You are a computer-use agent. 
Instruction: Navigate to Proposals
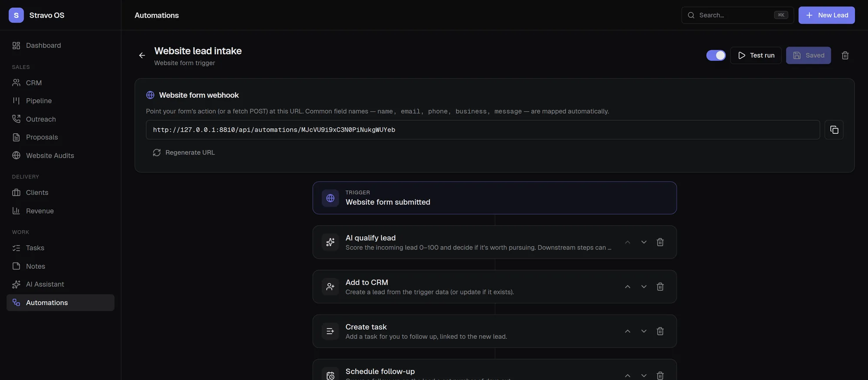coord(60,137)
